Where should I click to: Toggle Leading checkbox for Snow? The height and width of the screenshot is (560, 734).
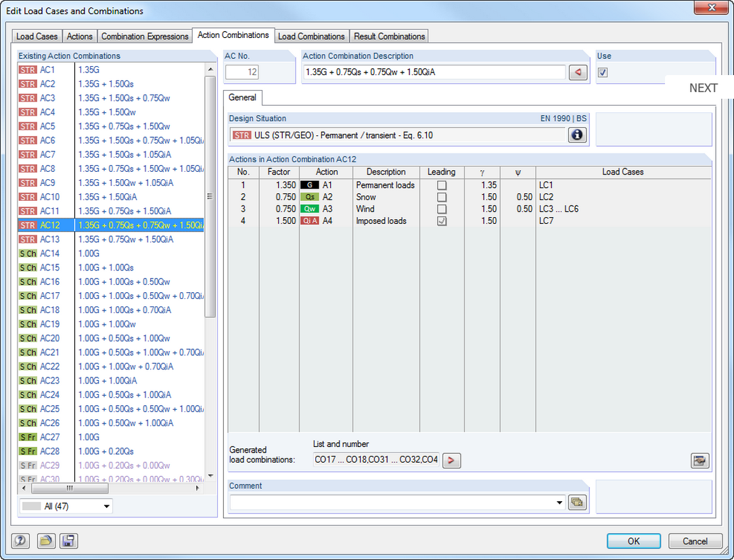[442, 197]
